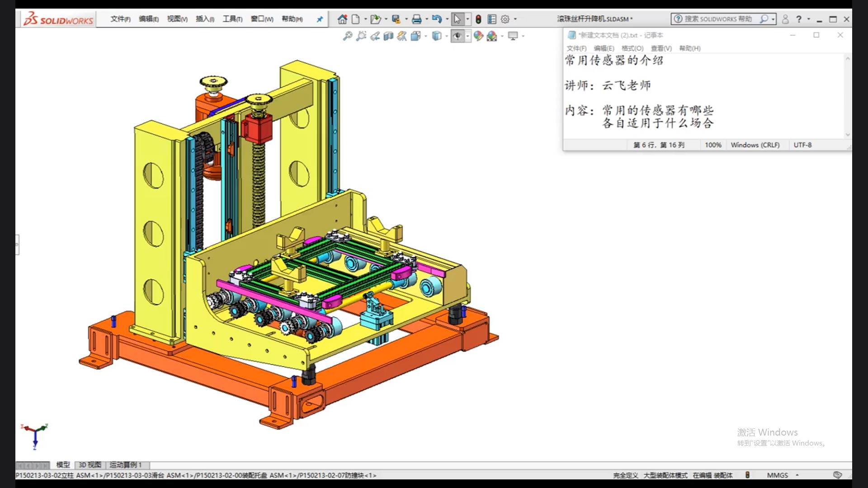Open Notepad 格式(O) menu
The image size is (868, 488).
point(632,48)
